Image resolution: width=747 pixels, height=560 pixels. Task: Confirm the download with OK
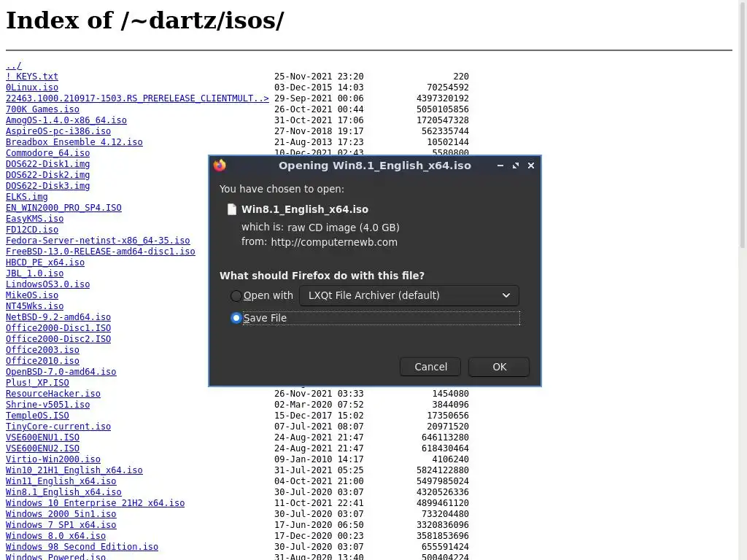499,367
